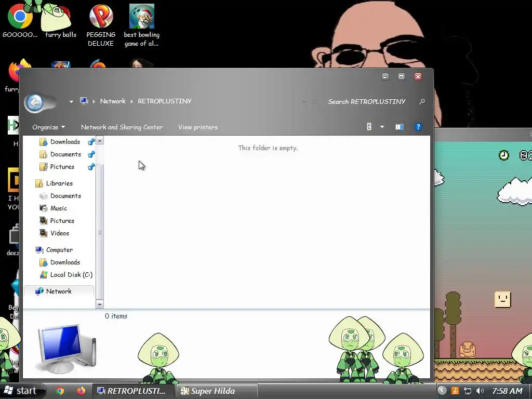The height and width of the screenshot is (399, 532).
Task: Open Chrome desktop icon labeled GOOOOO...
Action: [x=20, y=20]
